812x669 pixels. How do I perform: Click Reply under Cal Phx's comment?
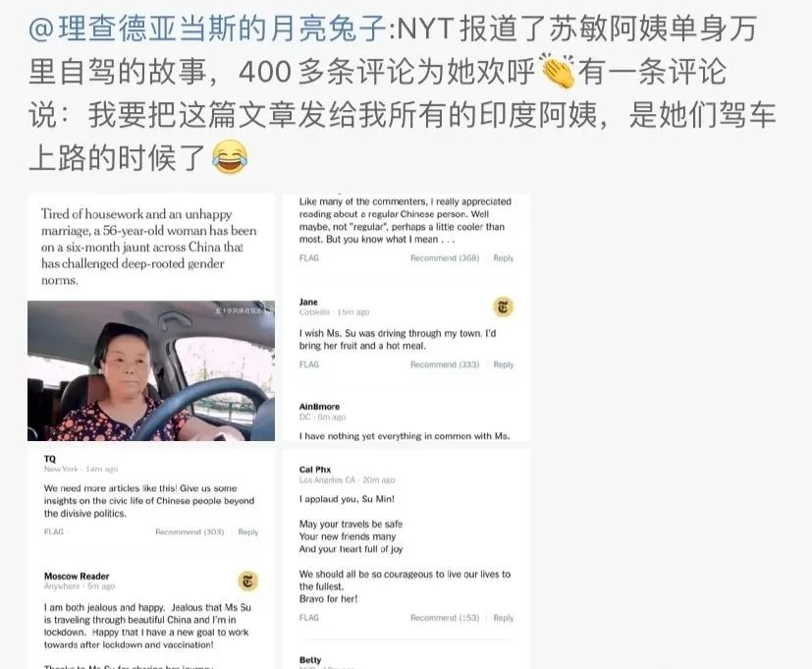pyautogui.click(x=504, y=618)
